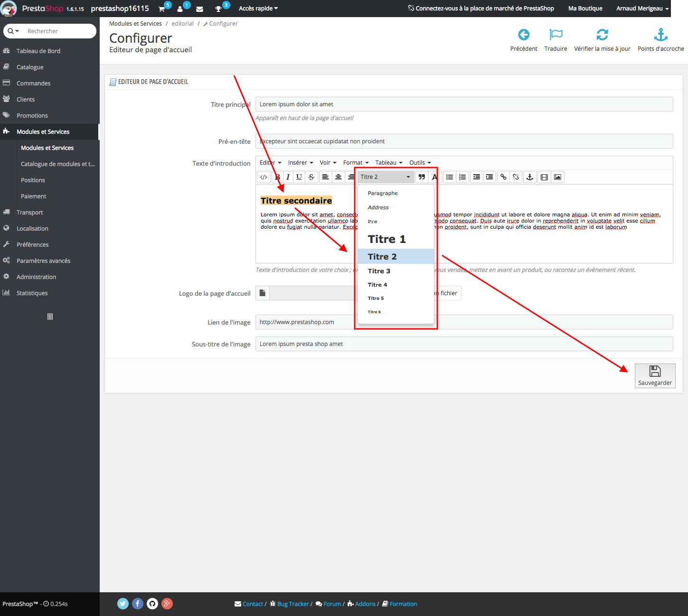The width and height of the screenshot is (688, 616).
Task: Apply strikethrough formatting
Action: click(x=311, y=177)
